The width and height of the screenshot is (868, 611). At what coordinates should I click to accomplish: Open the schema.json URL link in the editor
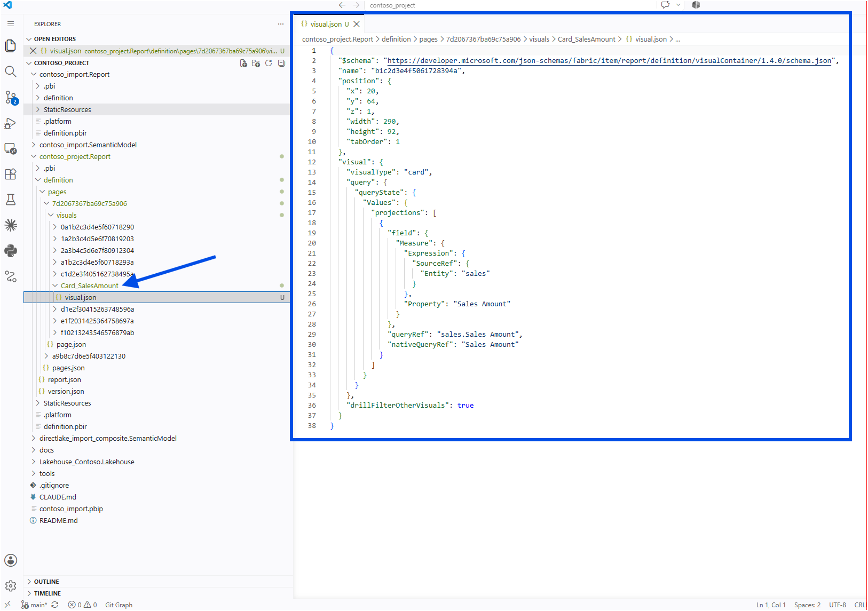point(609,60)
